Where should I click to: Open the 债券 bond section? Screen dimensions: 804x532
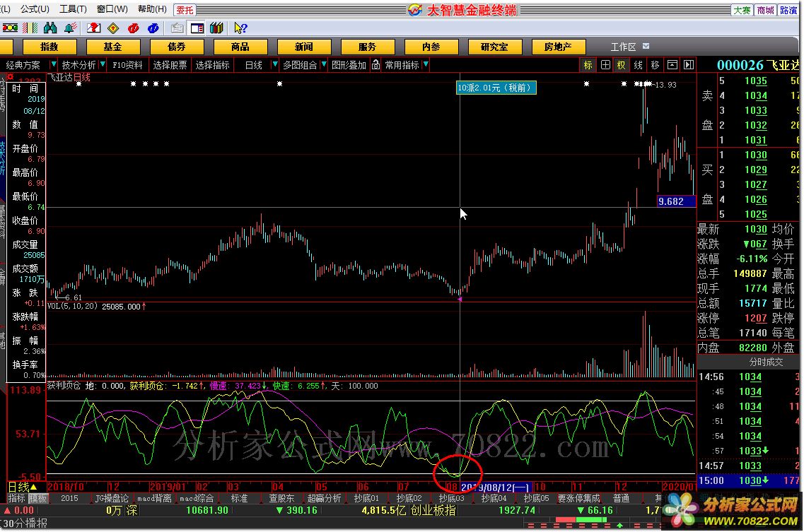(176, 47)
